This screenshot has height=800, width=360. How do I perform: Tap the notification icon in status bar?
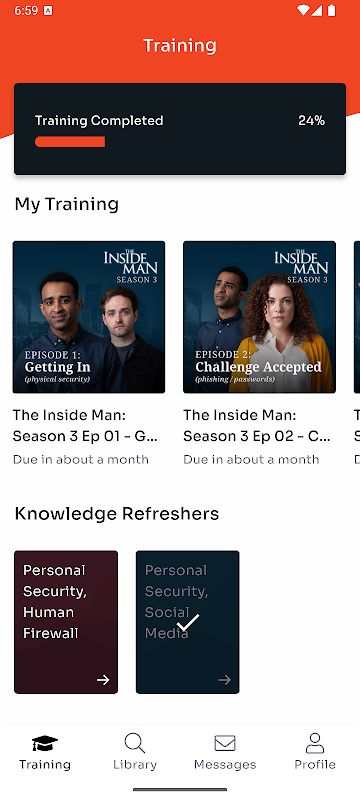pos(48,10)
